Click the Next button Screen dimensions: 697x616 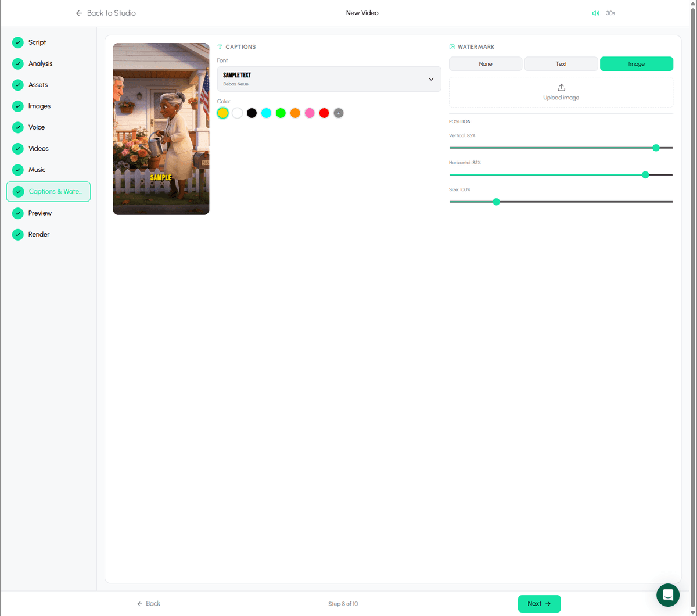click(x=539, y=604)
